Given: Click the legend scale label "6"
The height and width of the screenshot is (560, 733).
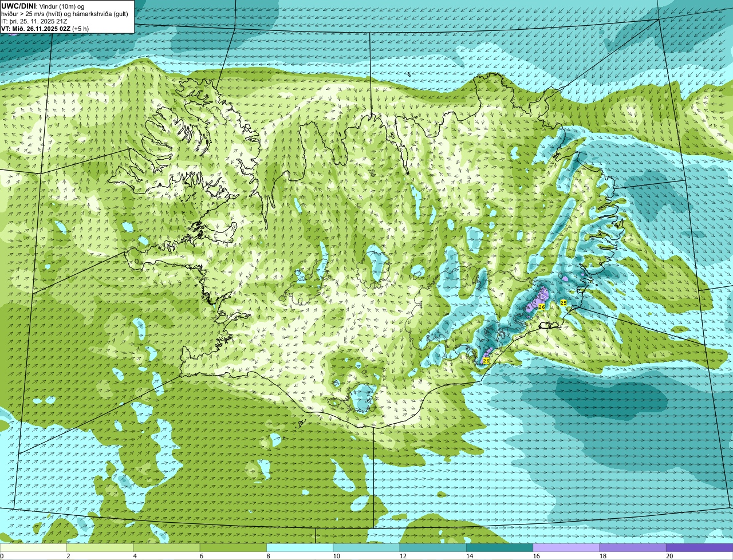Looking at the screenshot, I should click(x=201, y=556).
